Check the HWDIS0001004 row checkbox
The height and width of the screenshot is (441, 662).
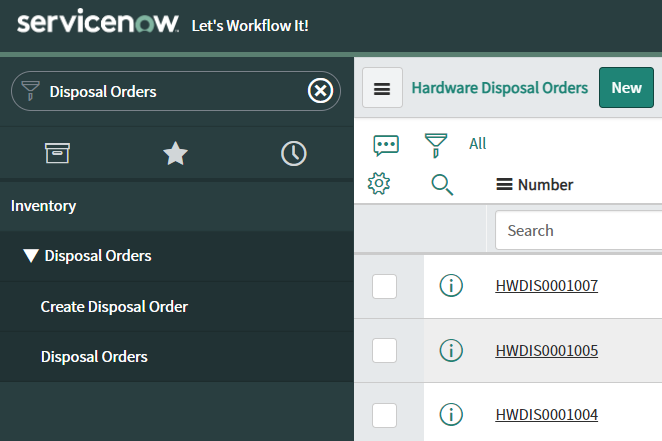tap(384, 415)
